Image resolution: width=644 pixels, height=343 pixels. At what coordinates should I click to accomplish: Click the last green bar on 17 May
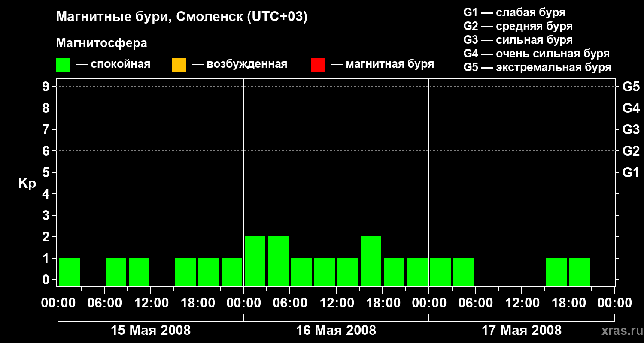tap(580, 272)
